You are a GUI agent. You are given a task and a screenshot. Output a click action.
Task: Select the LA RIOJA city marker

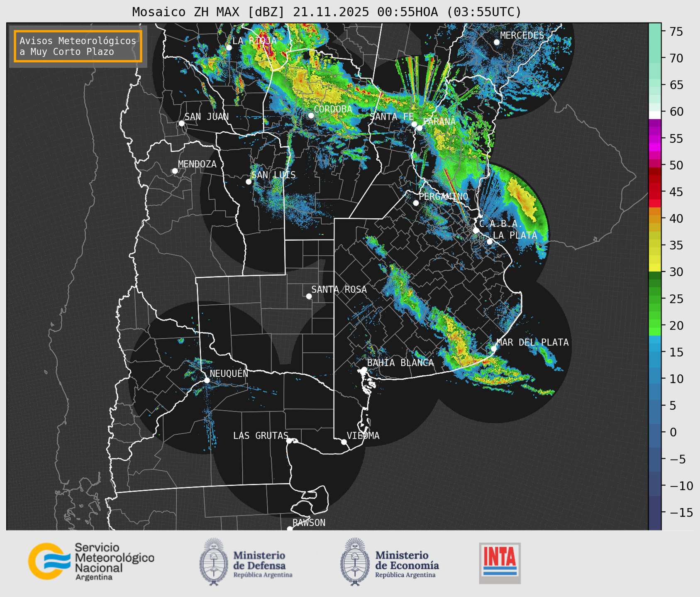229,48
